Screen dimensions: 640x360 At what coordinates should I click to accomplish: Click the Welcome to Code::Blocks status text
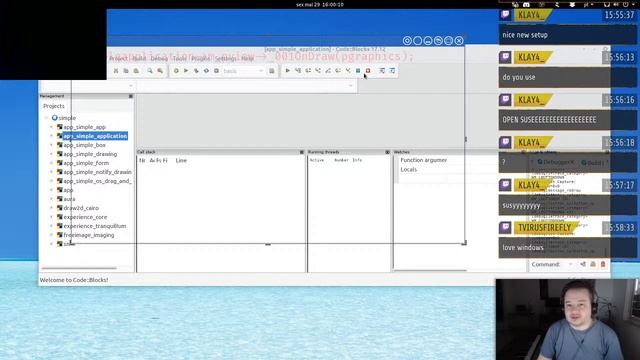point(74,280)
